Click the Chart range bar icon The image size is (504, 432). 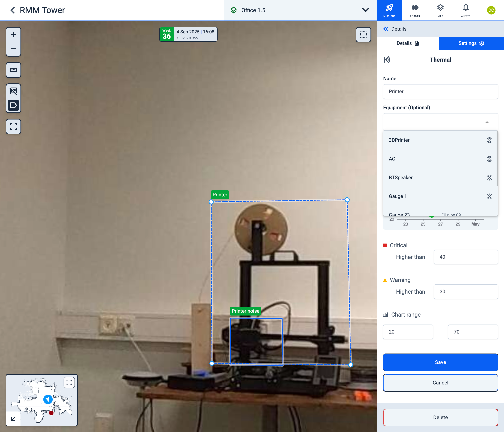pyautogui.click(x=386, y=315)
